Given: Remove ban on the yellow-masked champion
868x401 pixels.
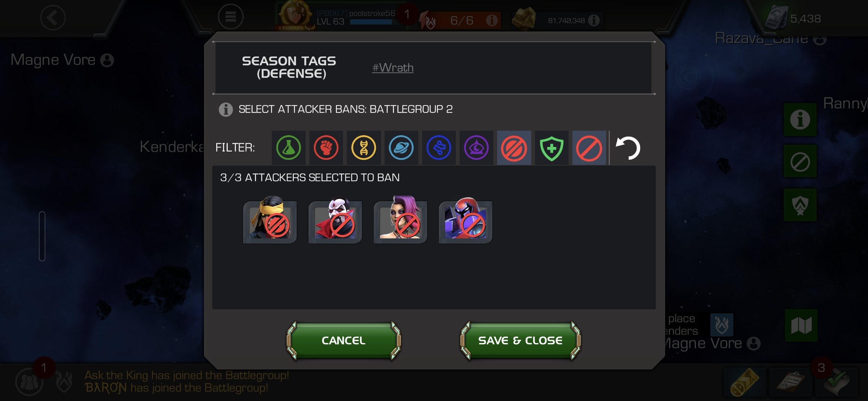Looking at the screenshot, I should [270, 220].
